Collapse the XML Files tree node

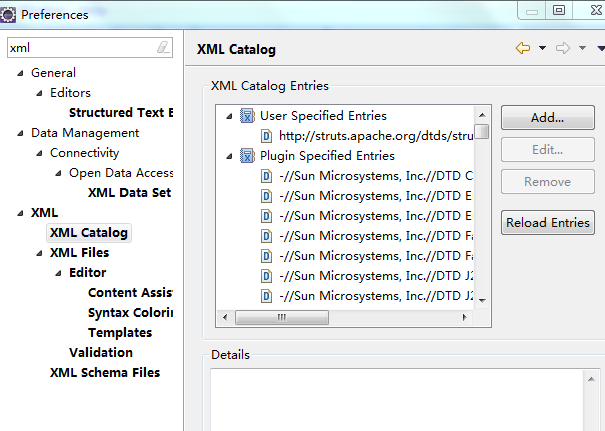click(x=39, y=253)
